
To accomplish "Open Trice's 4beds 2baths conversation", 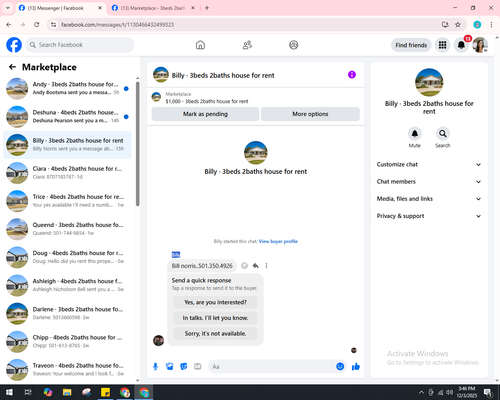I will pyautogui.click(x=67, y=201).
